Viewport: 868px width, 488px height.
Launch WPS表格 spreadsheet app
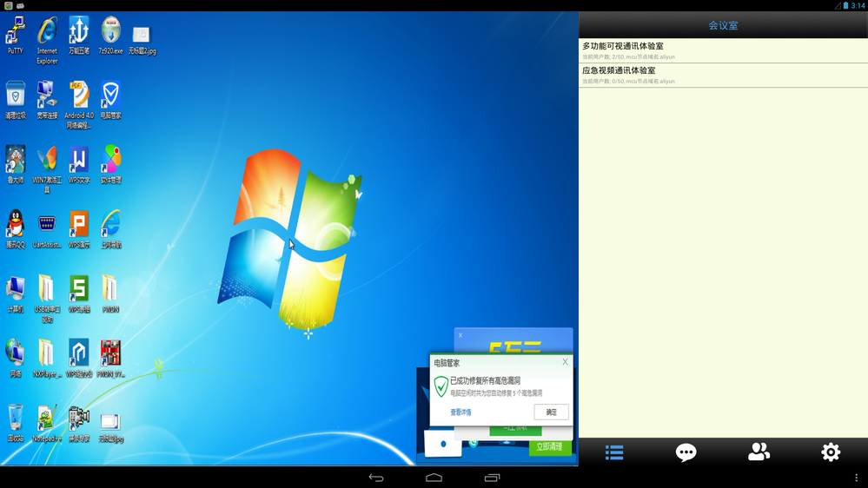(79, 293)
